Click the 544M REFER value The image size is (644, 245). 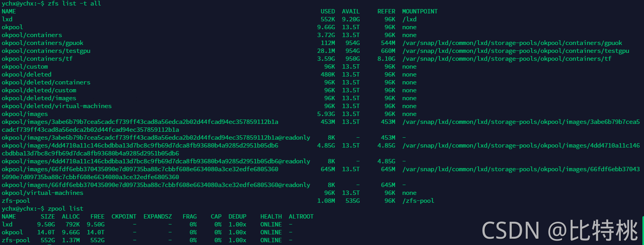(x=388, y=43)
